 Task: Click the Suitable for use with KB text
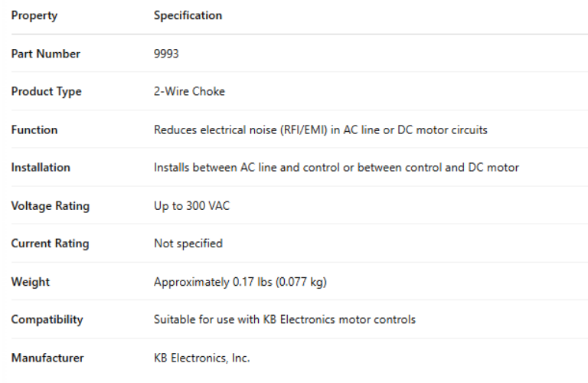coord(284,319)
